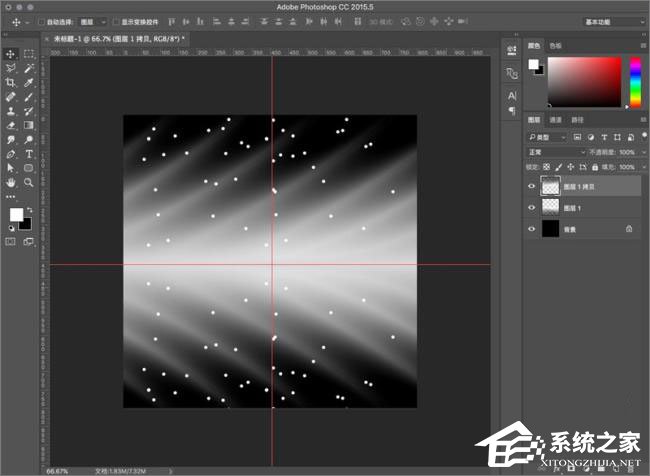The image size is (650, 476).
Task: Reset default foreground and background colors
Action: click(11, 228)
